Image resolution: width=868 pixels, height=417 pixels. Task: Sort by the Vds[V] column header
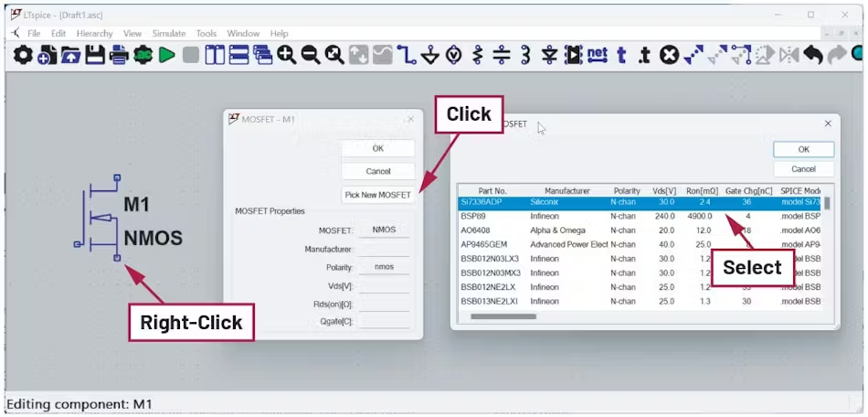(x=663, y=190)
